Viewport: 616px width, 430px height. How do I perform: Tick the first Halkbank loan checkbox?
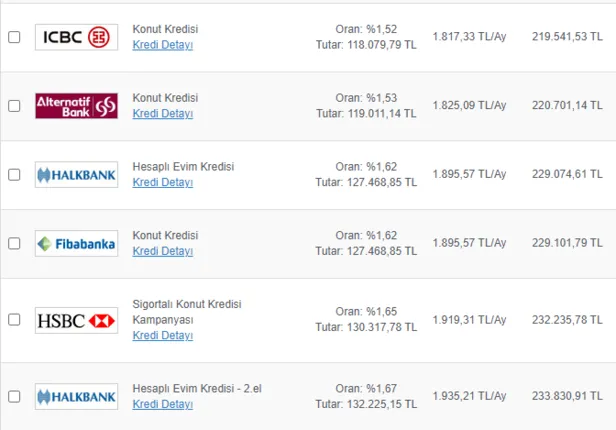click(x=14, y=174)
